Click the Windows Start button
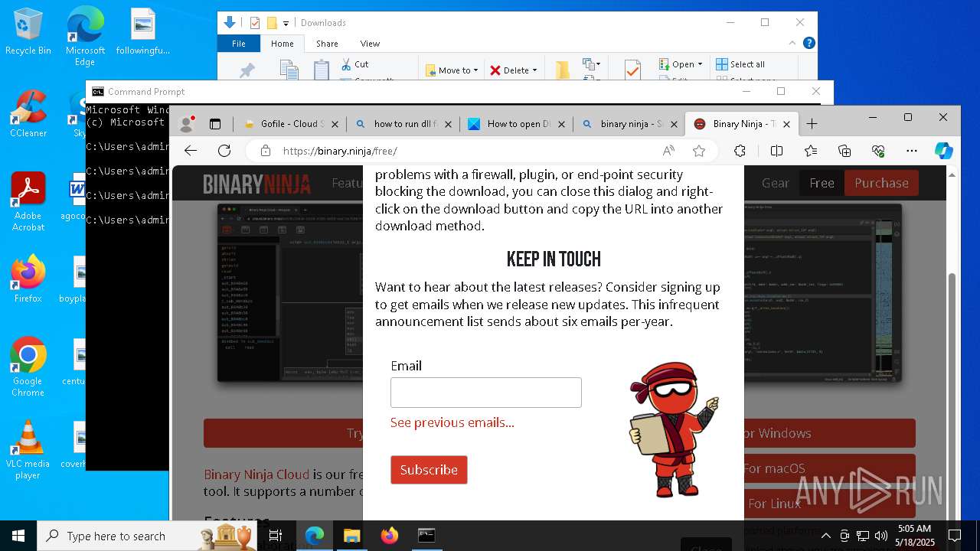This screenshot has width=980, height=551. tap(18, 536)
